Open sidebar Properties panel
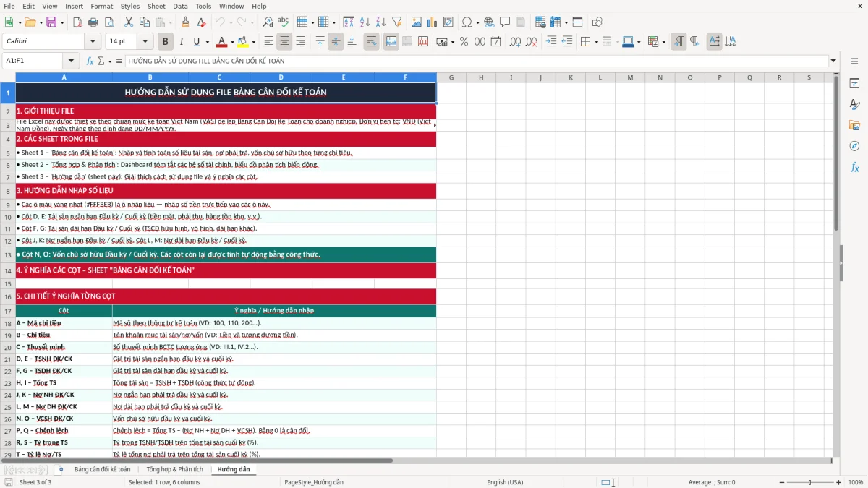 point(854,84)
